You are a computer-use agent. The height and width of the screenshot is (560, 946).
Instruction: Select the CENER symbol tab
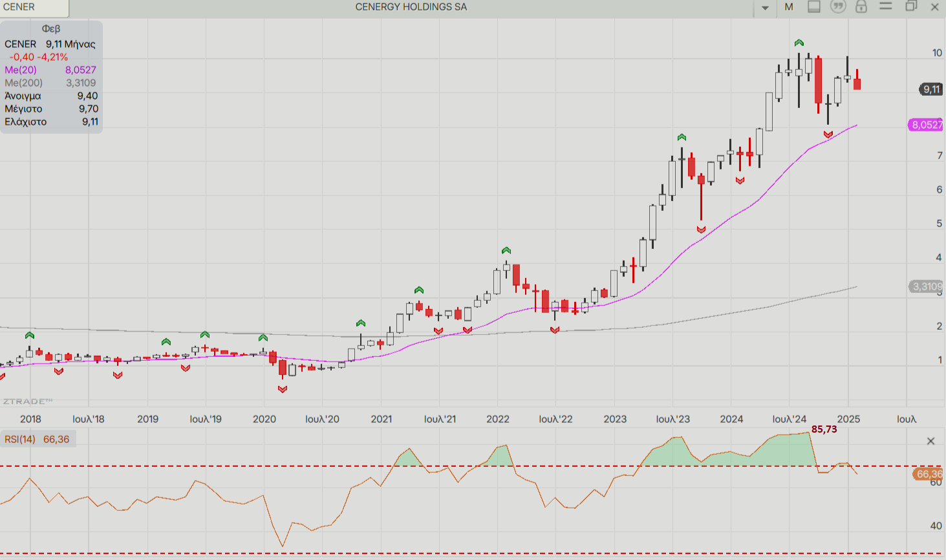tap(34, 8)
